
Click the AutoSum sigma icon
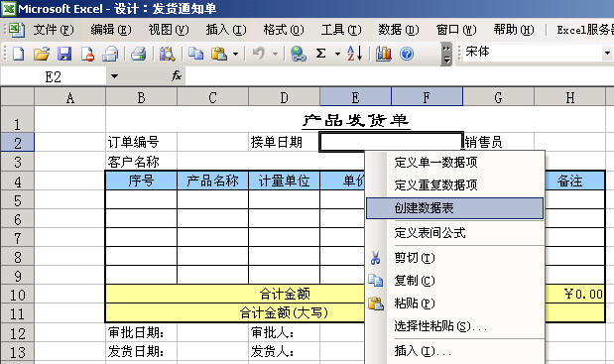320,54
